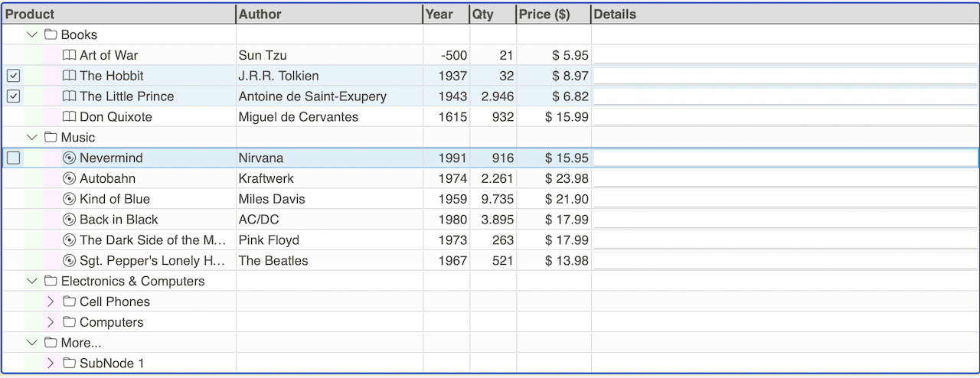Click the book icon next to Don Quixote
980x378 pixels.
point(69,117)
